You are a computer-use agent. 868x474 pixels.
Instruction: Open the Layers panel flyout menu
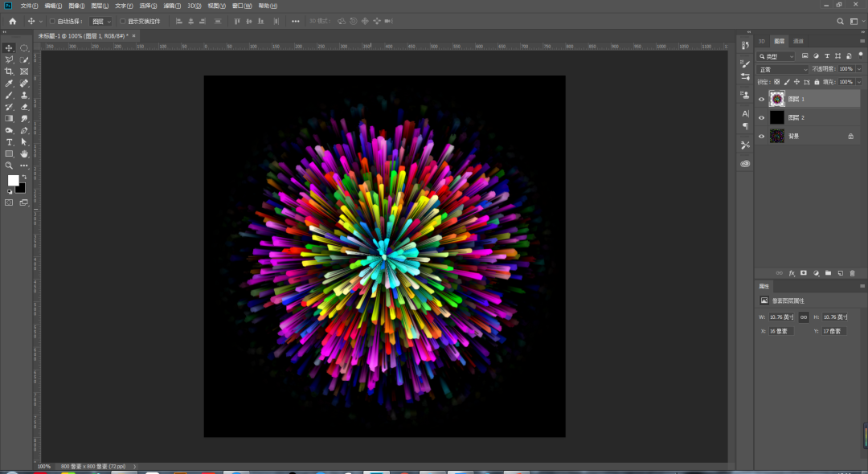(x=862, y=41)
